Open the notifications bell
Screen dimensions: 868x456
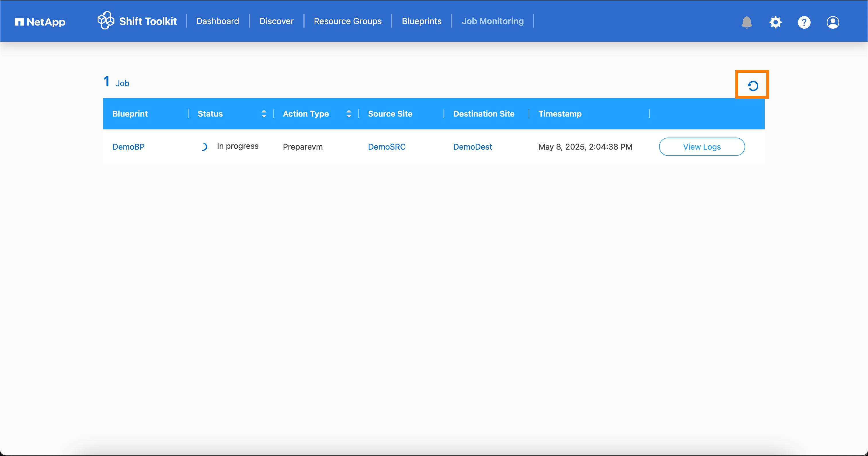(x=747, y=22)
